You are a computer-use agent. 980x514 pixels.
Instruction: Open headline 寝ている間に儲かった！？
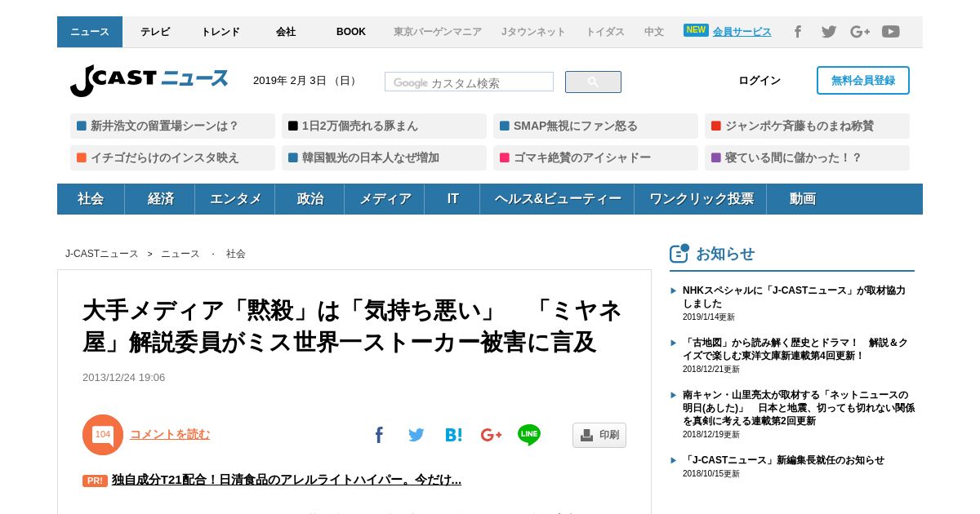[x=807, y=158]
